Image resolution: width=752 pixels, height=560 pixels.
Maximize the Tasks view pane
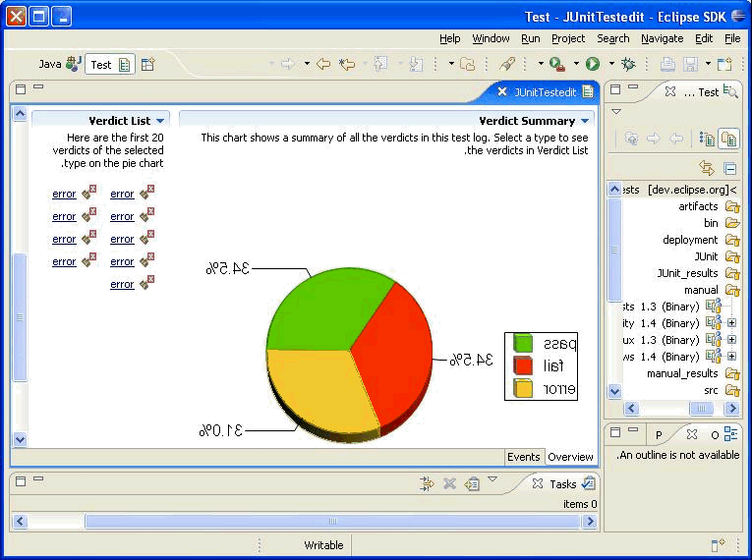(x=21, y=480)
